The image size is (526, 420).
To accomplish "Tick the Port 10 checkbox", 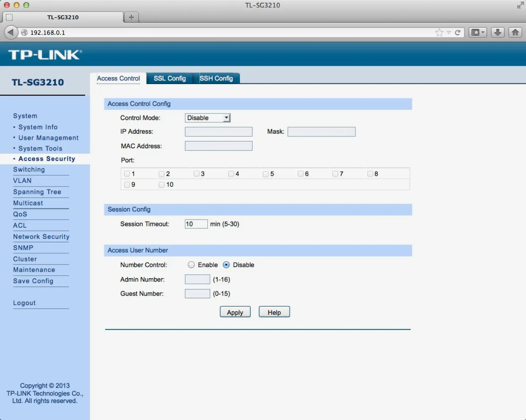I will (162, 185).
